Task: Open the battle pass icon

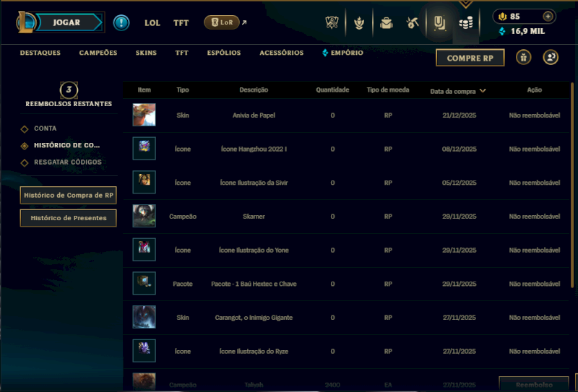Action: pos(439,23)
